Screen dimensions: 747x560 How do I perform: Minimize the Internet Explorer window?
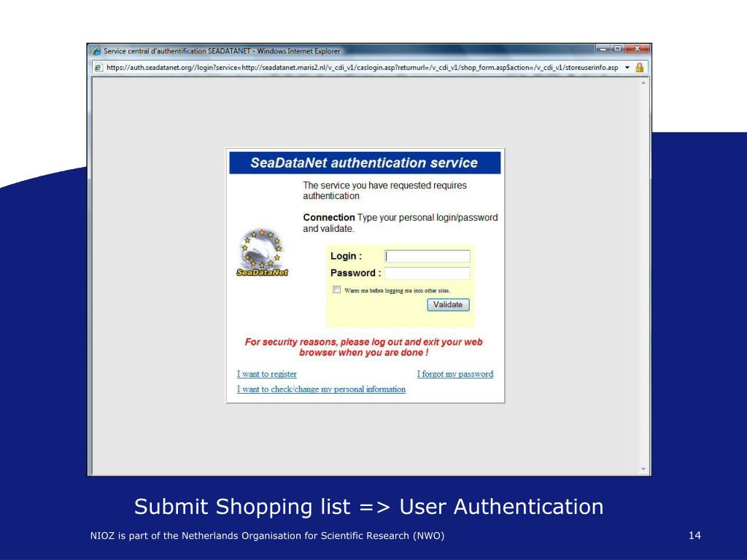603,49
